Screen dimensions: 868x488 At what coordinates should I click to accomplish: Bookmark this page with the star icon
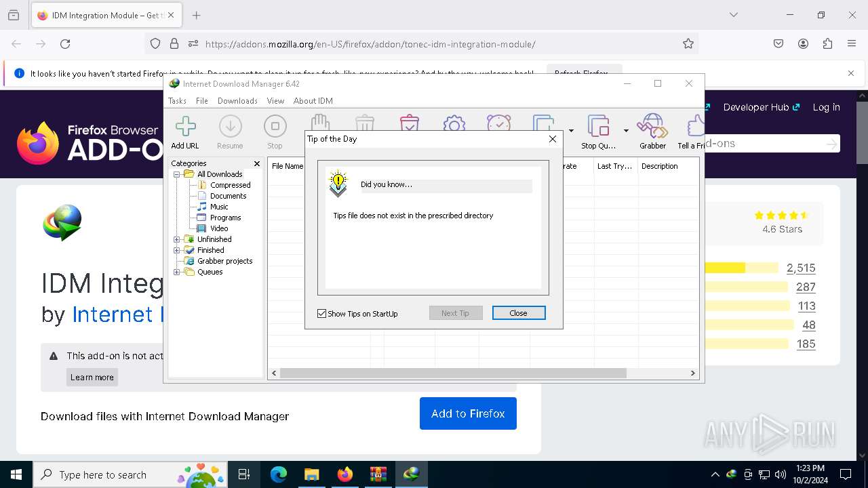(688, 44)
